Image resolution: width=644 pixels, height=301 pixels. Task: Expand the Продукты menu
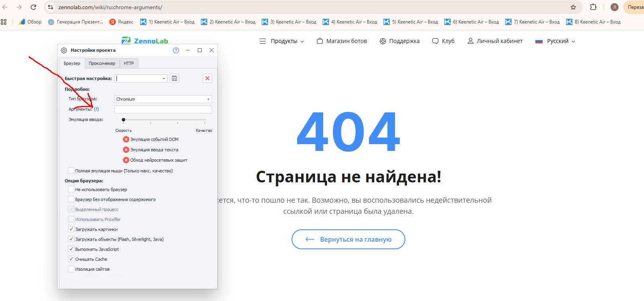[282, 41]
